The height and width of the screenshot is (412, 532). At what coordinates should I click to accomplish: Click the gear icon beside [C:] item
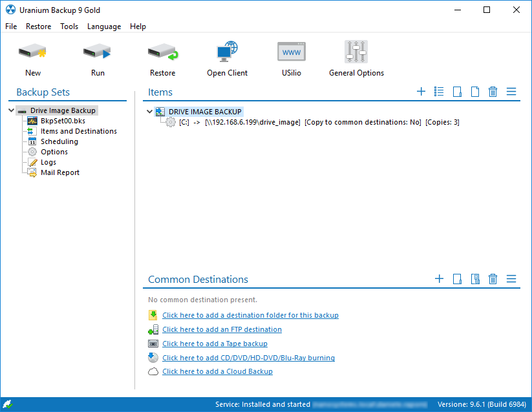click(x=171, y=122)
